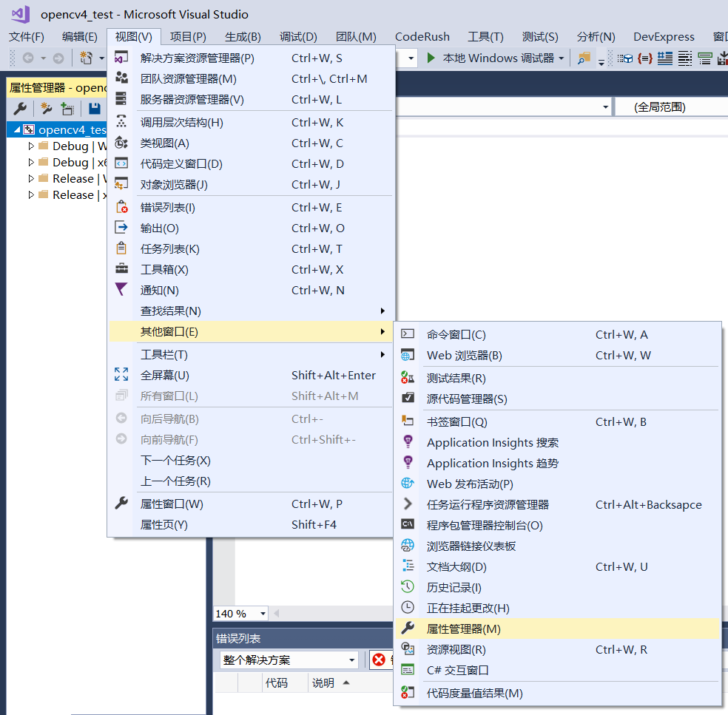Collapse the opencv4_test tree node
This screenshot has width=728, height=715.
(x=17, y=129)
